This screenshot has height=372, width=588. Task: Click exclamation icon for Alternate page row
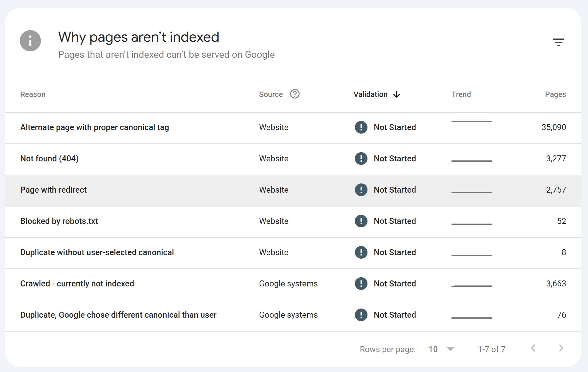(x=361, y=127)
